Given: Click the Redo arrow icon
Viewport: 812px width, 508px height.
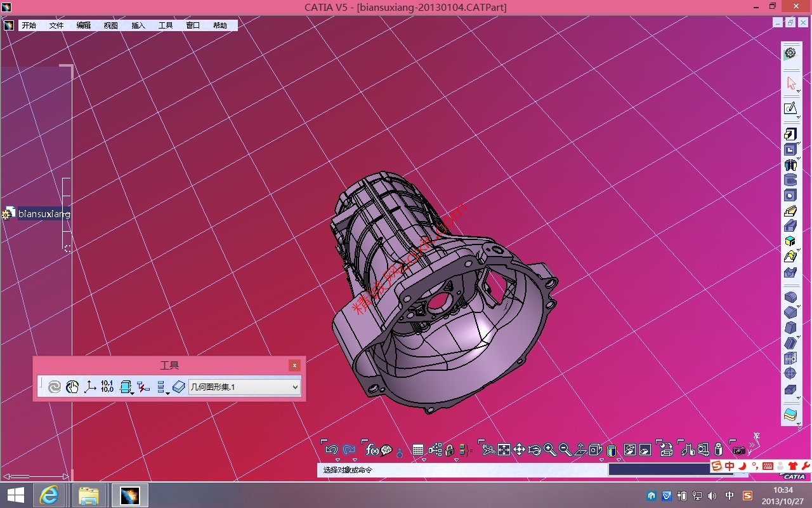Looking at the screenshot, I should pos(349,450).
